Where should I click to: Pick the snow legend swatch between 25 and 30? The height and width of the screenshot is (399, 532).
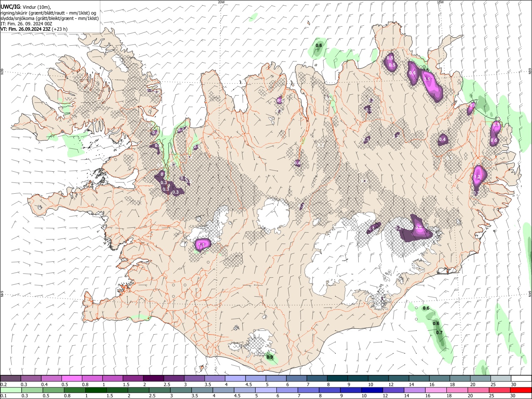tap(501, 378)
